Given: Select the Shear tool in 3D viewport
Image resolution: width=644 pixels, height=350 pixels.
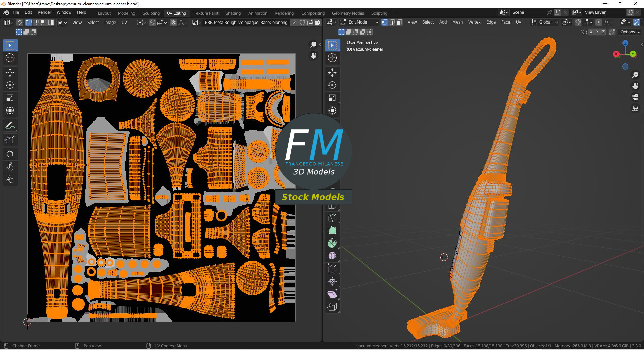Looking at the screenshot, I should click(332, 294).
